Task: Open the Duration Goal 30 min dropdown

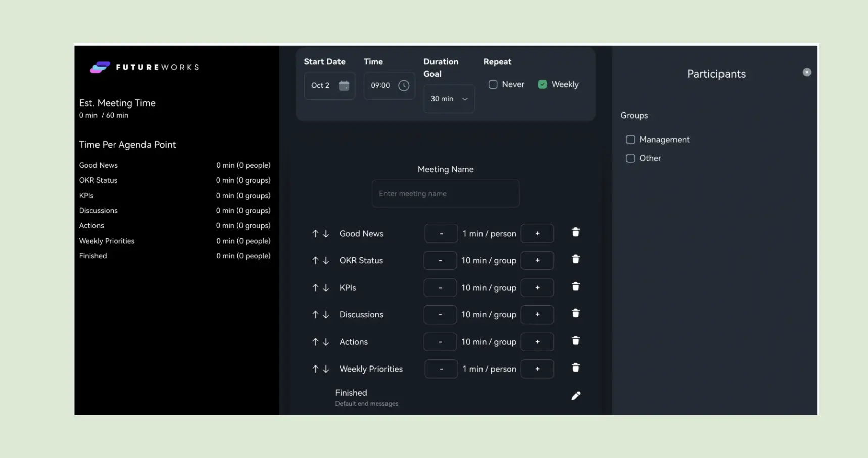Action: [449, 99]
